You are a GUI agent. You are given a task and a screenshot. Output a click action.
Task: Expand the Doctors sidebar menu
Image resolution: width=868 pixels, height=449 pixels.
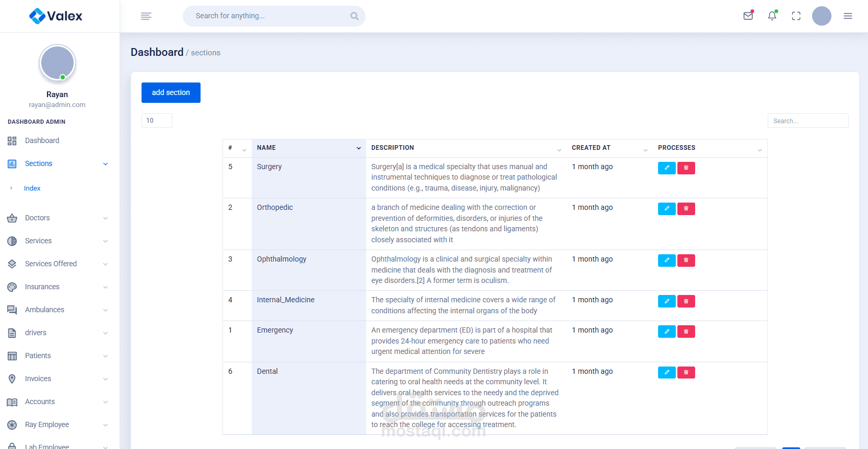coord(57,218)
